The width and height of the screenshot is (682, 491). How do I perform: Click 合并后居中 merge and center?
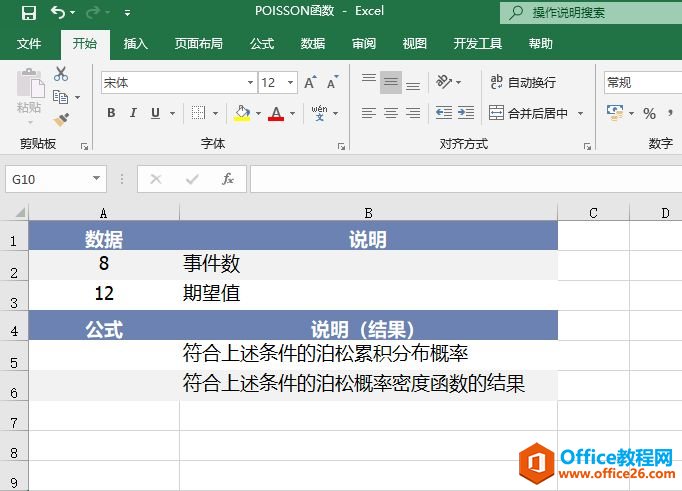[x=528, y=113]
